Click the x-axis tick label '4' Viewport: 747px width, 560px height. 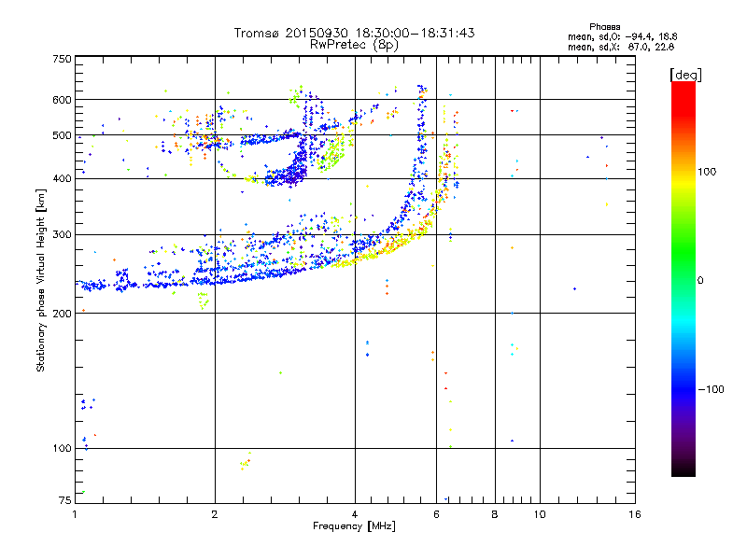tap(355, 514)
